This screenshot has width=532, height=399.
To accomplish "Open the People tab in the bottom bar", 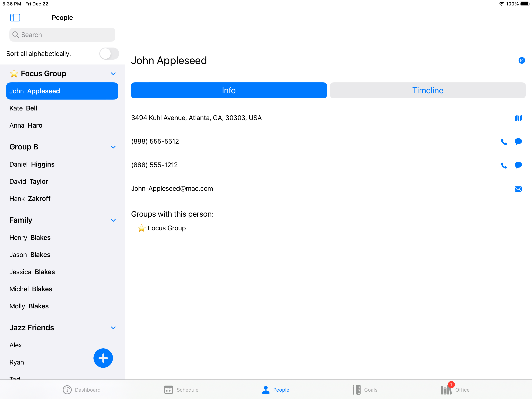I will click(275, 390).
